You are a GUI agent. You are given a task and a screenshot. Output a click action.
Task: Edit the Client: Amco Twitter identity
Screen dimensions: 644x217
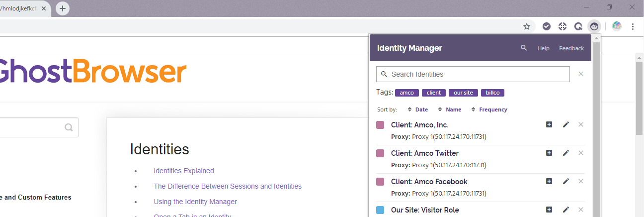click(565, 153)
